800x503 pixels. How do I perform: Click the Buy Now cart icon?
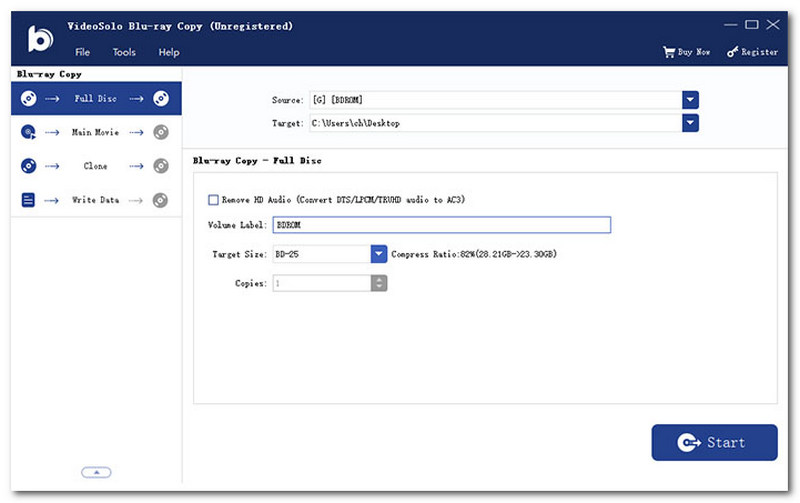pyautogui.click(x=669, y=52)
